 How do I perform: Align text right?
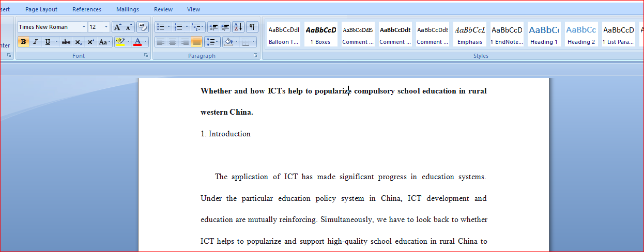pos(185,42)
